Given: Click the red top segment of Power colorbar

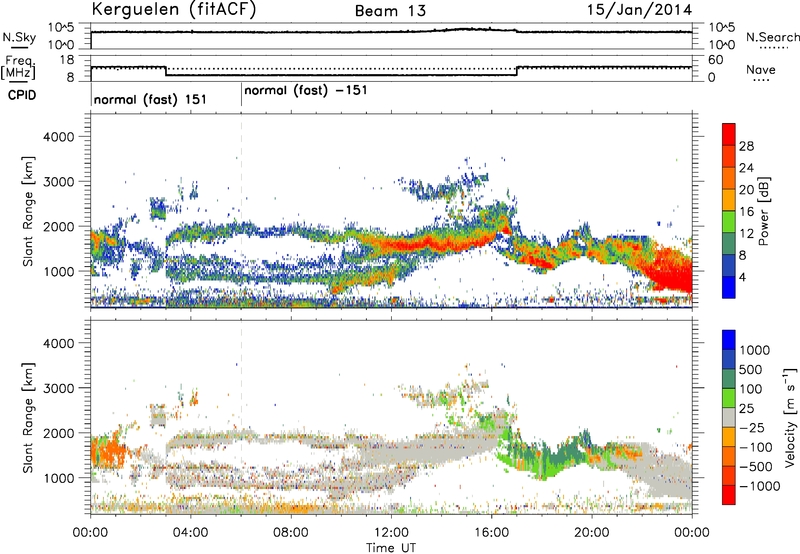Looking at the screenshot, I should point(729,134).
